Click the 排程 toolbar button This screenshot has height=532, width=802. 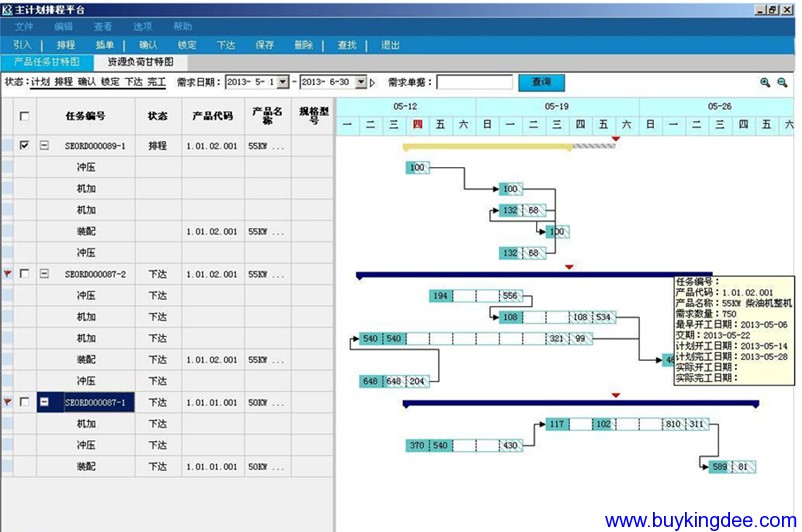(x=66, y=45)
